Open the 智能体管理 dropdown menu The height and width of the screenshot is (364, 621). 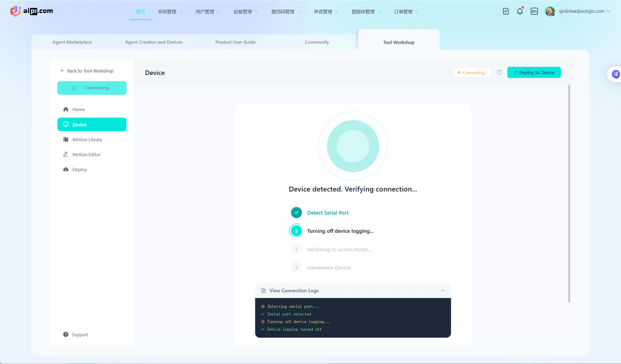coord(366,12)
